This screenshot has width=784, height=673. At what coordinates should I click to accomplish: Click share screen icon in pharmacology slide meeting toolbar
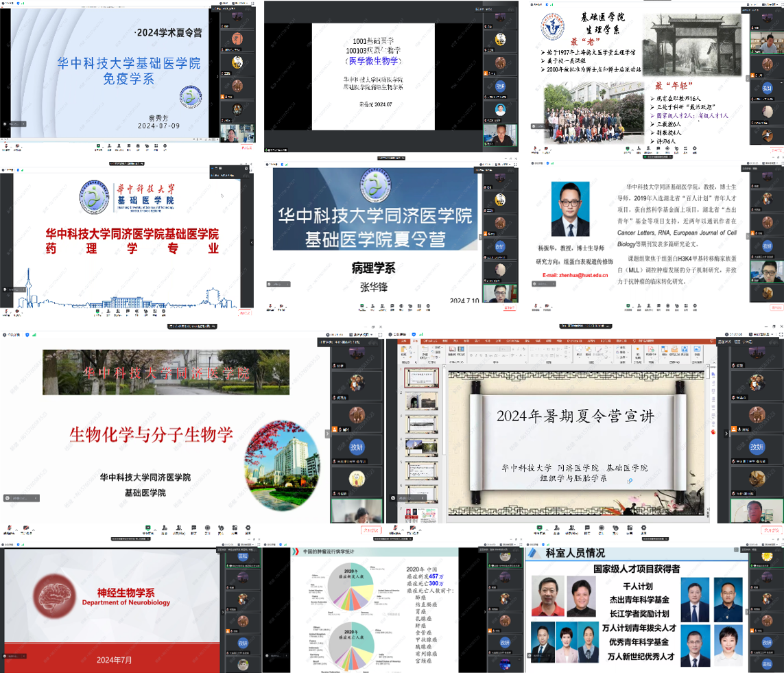point(97,311)
